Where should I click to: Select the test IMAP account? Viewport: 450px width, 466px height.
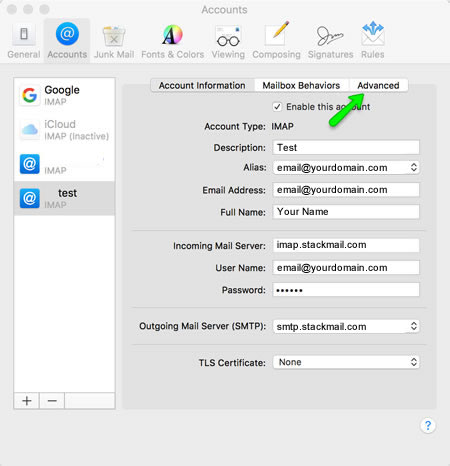(x=64, y=198)
